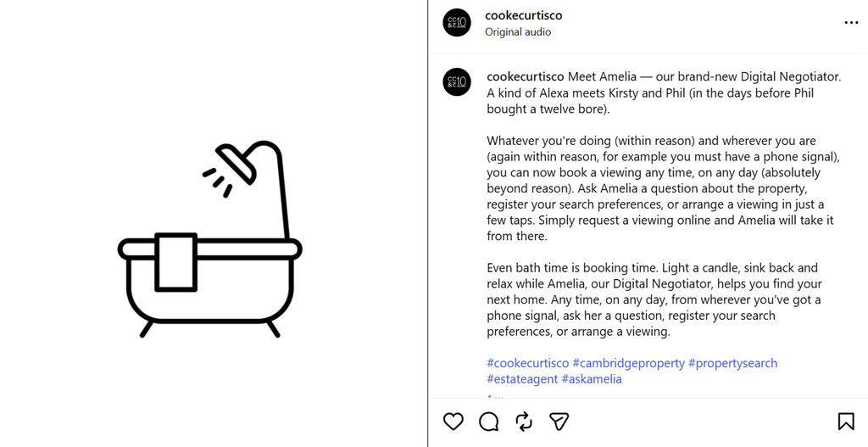Open comments with the speech bubble icon

click(x=489, y=422)
